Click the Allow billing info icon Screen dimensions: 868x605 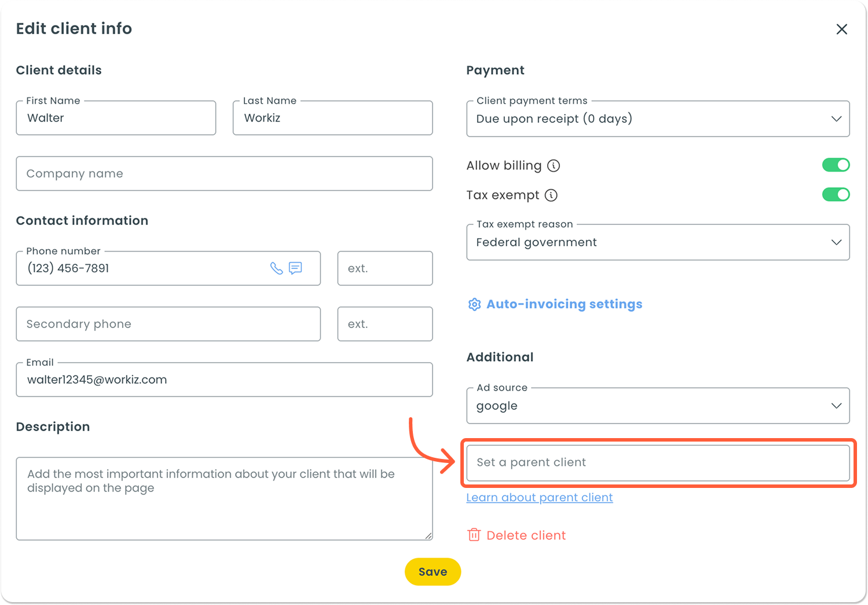click(x=554, y=166)
